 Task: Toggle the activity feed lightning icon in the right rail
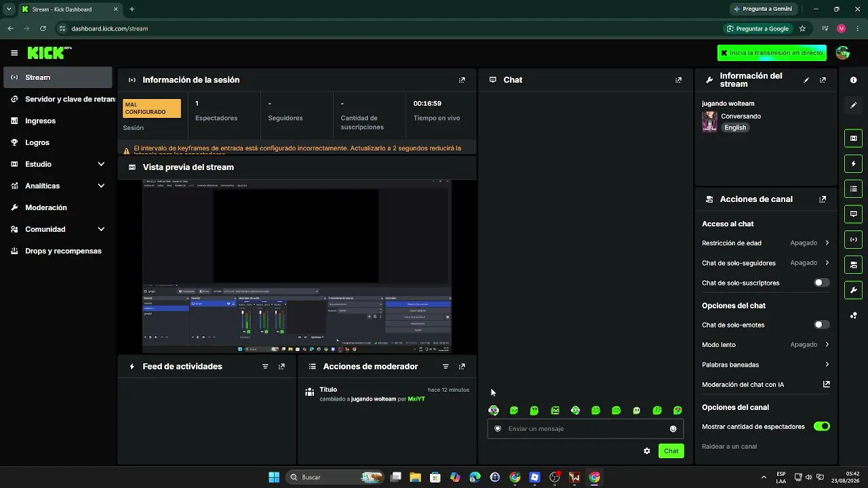point(853,163)
